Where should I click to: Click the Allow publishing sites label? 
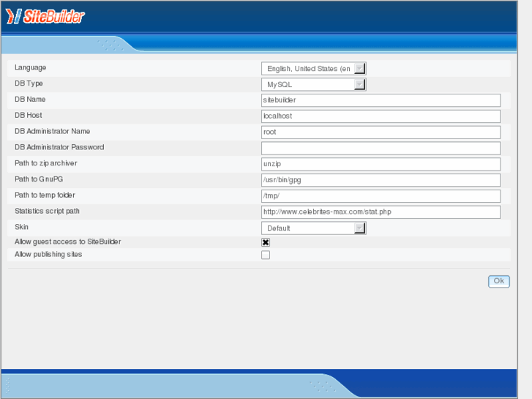coord(48,254)
